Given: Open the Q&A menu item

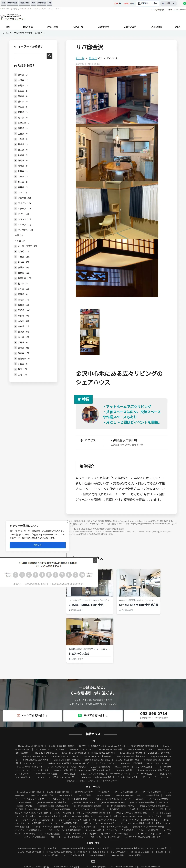Looking at the screenshot, I should coord(178,27).
